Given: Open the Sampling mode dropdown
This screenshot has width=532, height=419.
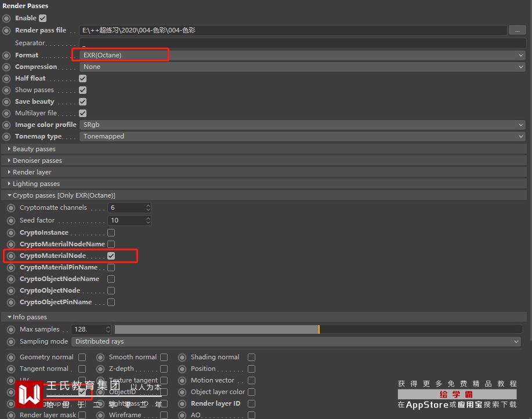Looking at the screenshot, I should pyautogui.click(x=296, y=342).
